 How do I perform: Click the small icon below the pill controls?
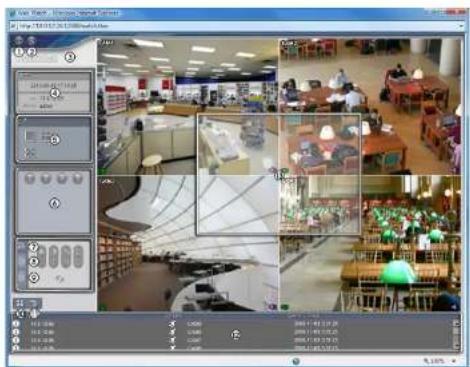click(x=60, y=278)
